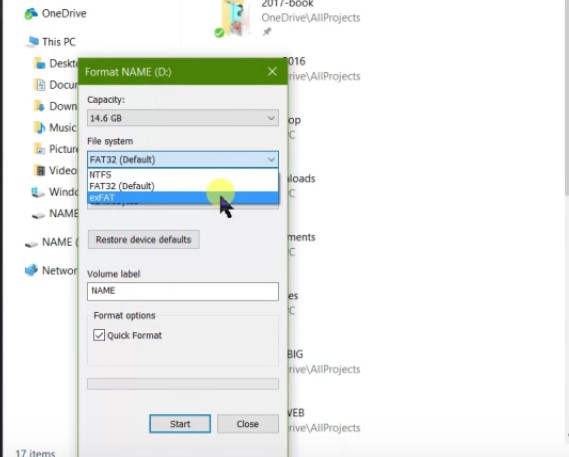Open the Pictures folder icon

pyautogui.click(x=39, y=149)
